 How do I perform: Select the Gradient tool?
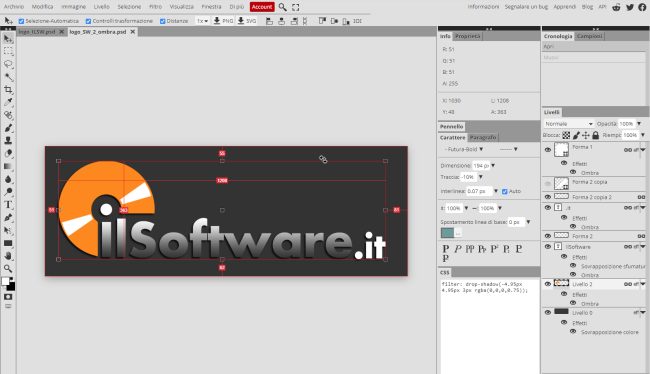(8, 166)
